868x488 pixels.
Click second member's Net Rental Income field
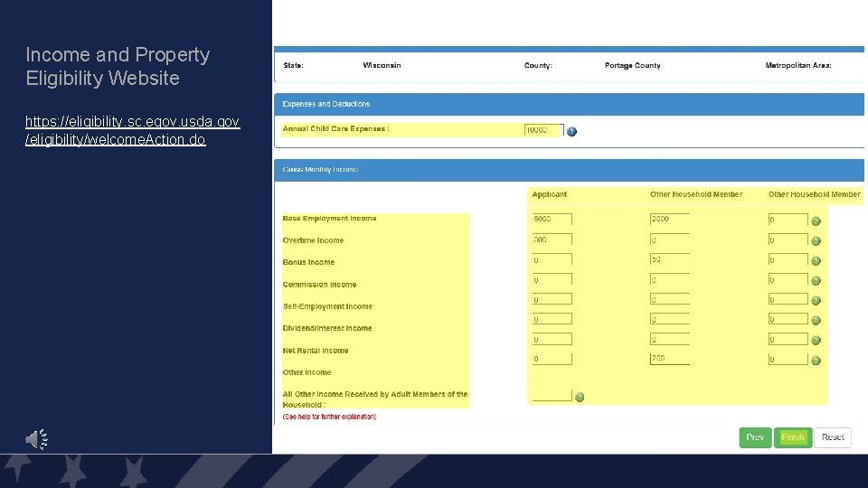click(670, 339)
